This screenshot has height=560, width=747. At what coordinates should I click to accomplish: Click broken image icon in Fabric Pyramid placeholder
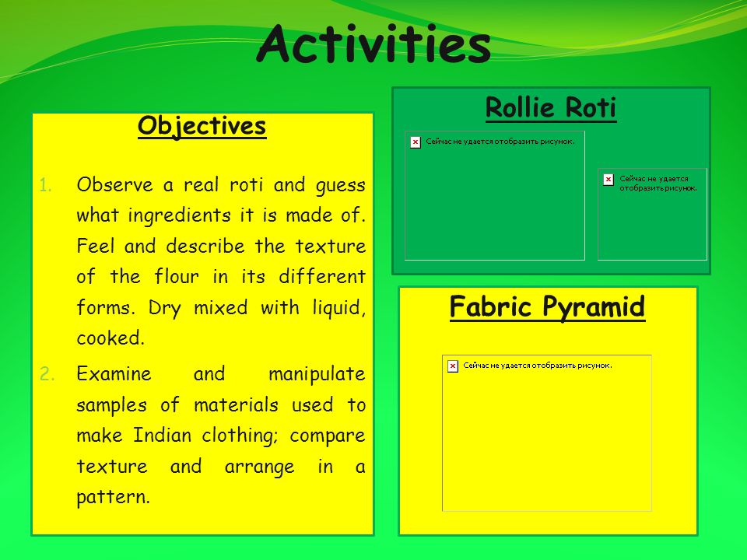(453, 366)
